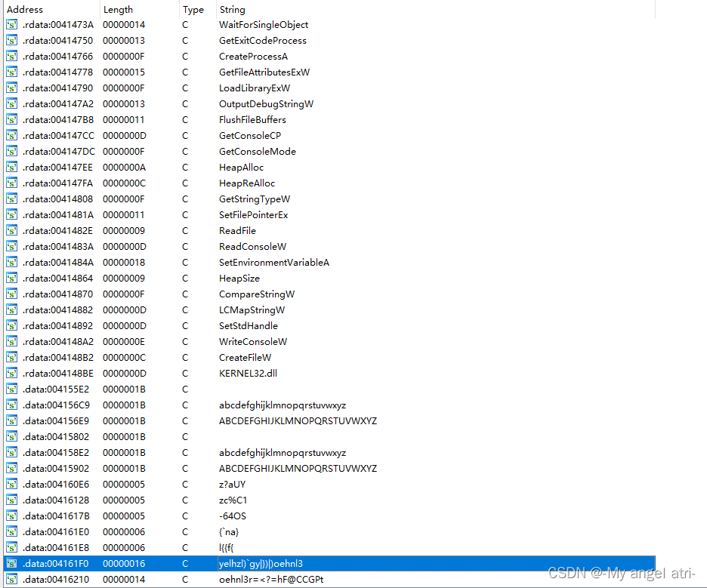Select the string -64OS

coord(233,516)
